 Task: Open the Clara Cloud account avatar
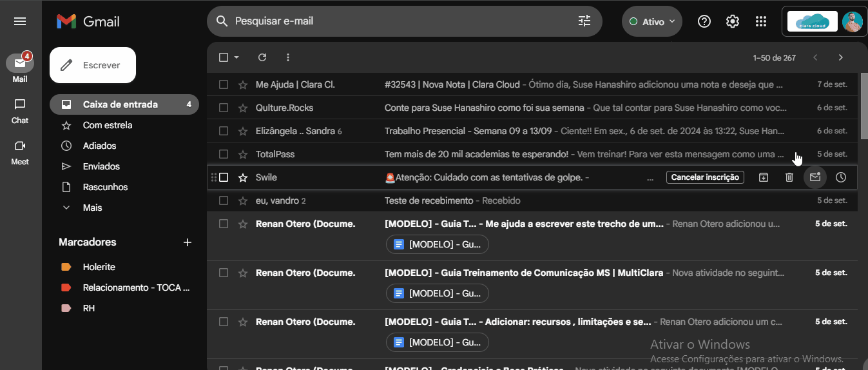[852, 21]
